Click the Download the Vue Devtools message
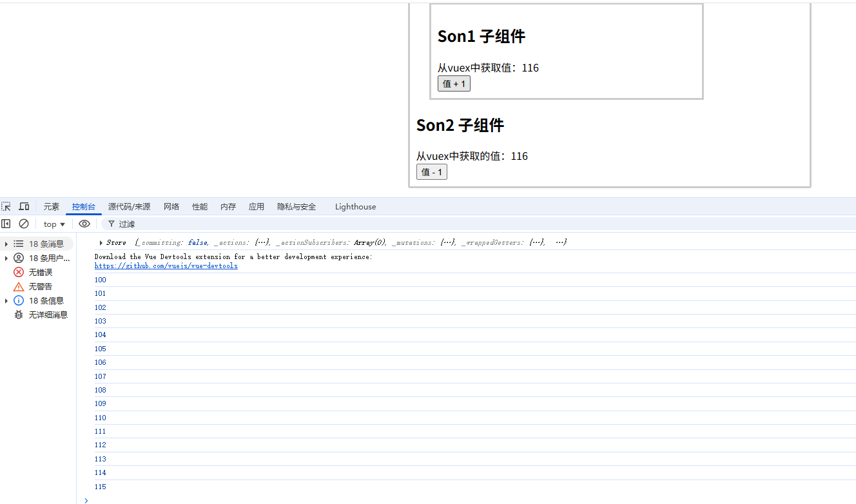This screenshot has width=856, height=504. pyautogui.click(x=233, y=257)
